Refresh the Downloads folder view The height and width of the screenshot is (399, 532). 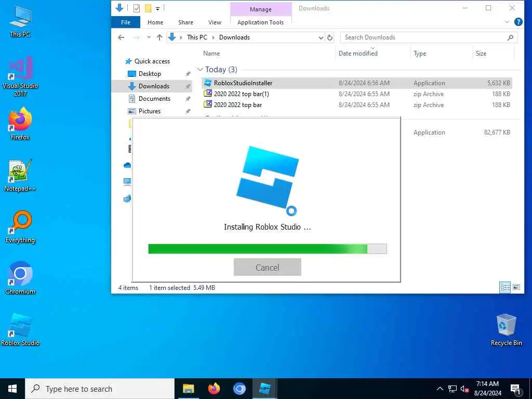pyautogui.click(x=330, y=37)
